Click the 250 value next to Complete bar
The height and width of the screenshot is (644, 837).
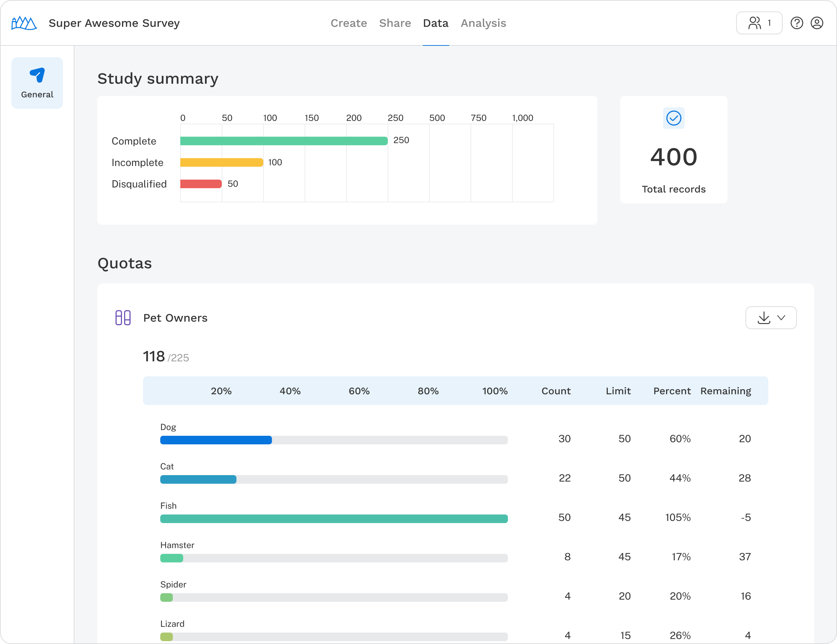click(x=401, y=140)
